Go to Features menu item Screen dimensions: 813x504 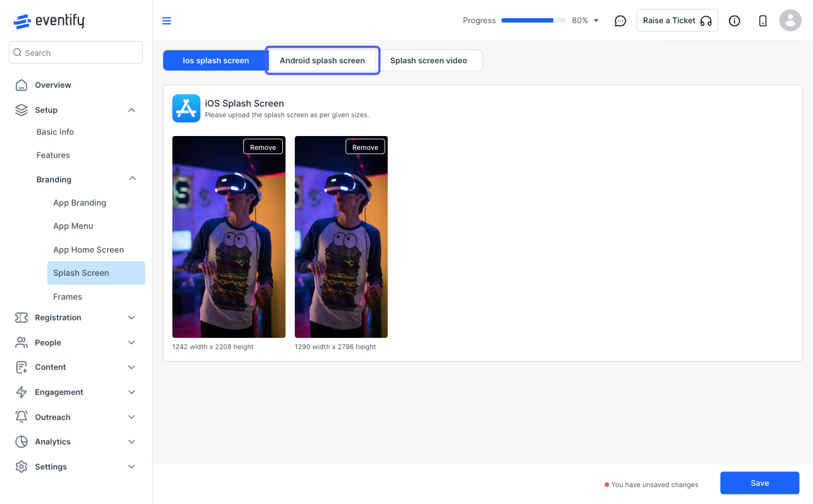pos(53,155)
